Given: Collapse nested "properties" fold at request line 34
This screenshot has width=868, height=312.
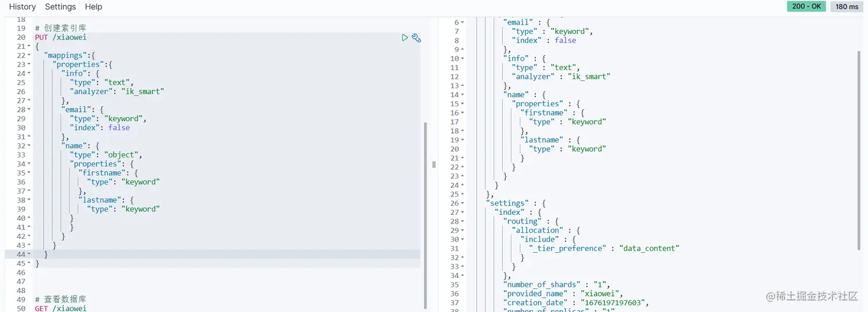Looking at the screenshot, I should coord(29,164).
